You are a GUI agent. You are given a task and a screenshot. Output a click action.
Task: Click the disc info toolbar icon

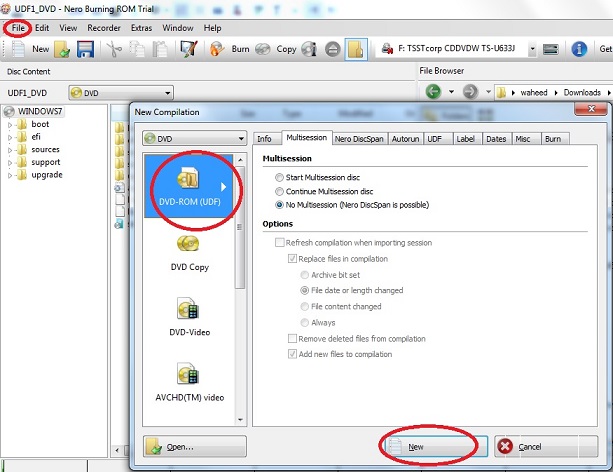[x=309, y=49]
